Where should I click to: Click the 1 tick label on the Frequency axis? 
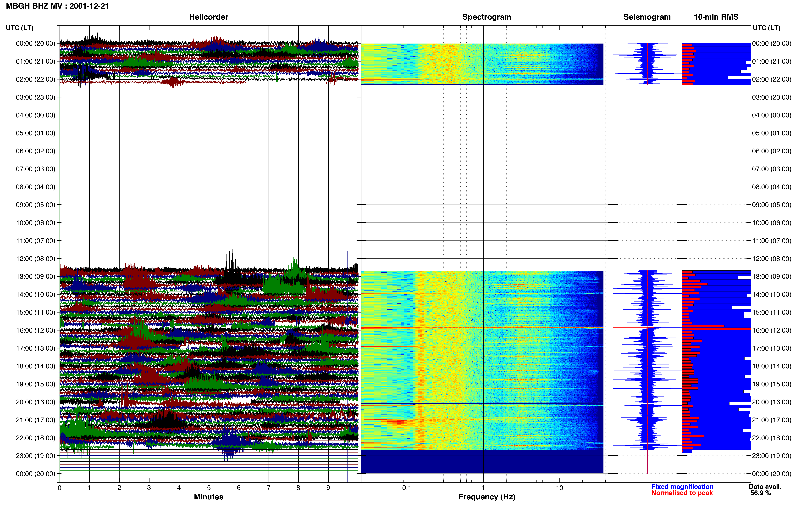[x=483, y=488]
